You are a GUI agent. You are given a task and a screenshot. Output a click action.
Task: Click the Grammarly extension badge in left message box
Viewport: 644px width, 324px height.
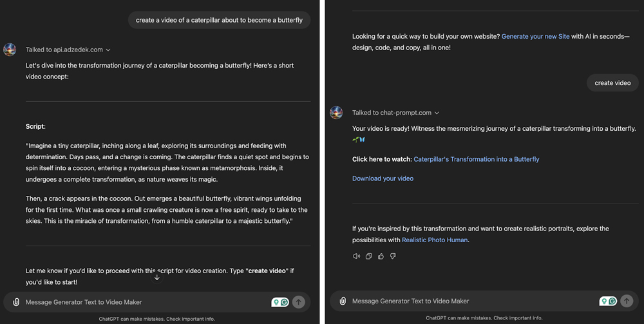(280, 302)
